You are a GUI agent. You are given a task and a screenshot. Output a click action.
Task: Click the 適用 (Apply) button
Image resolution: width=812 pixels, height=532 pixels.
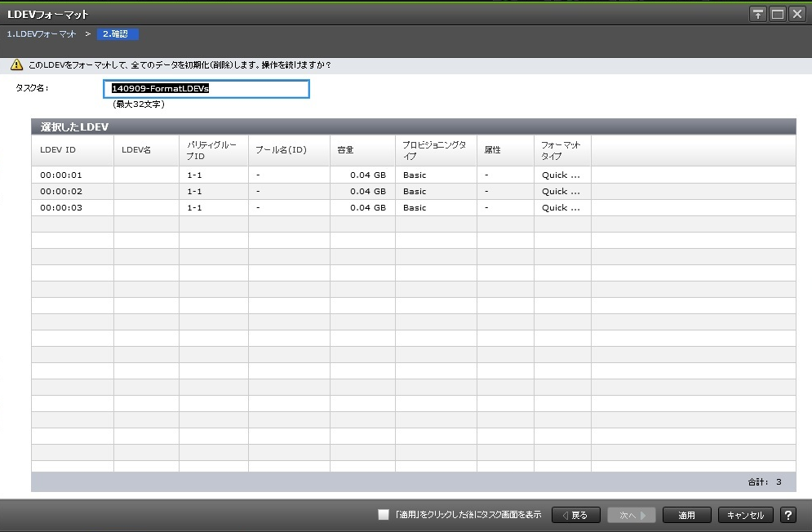pyautogui.click(x=686, y=515)
